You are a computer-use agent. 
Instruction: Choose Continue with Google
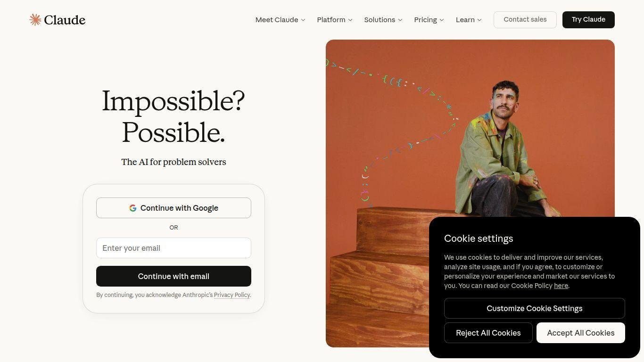(173, 208)
